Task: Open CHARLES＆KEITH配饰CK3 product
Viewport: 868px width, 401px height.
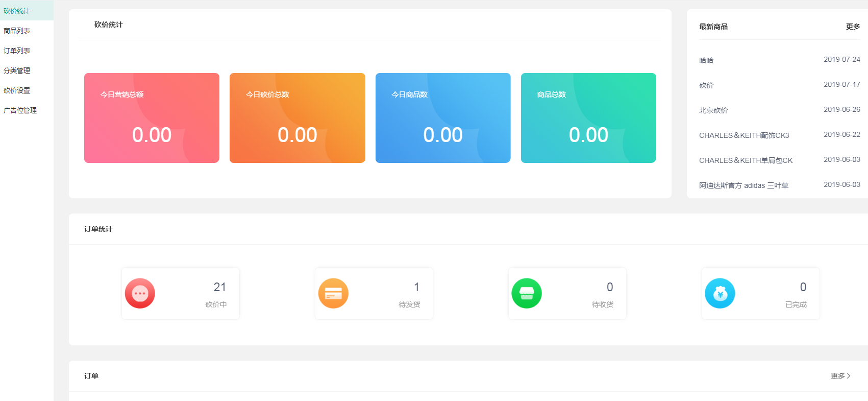Action: click(744, 135)
